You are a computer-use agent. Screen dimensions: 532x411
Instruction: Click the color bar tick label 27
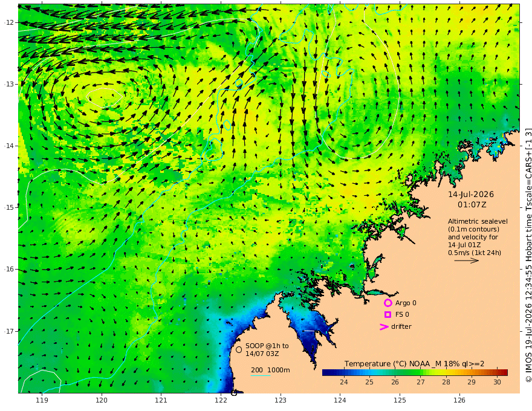point(420,382)
